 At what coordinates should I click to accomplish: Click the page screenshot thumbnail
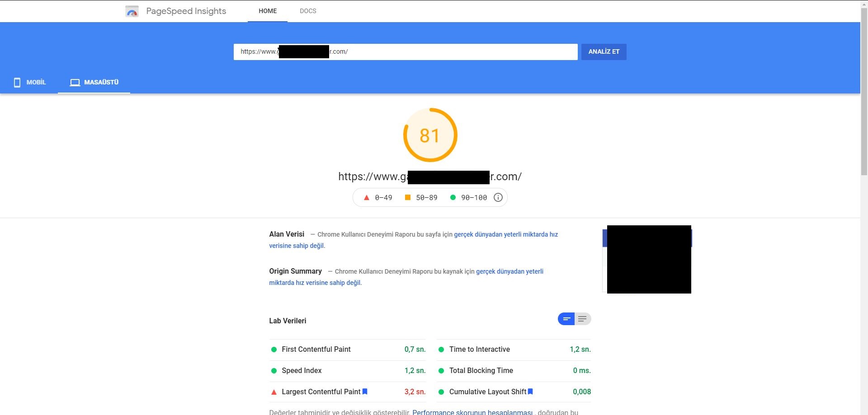[647, 259]
